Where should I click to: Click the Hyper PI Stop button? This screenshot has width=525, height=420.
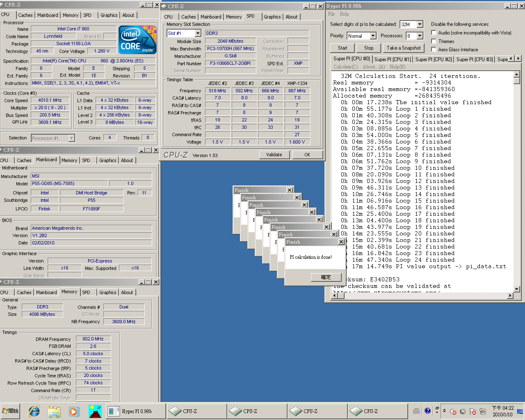369,48
